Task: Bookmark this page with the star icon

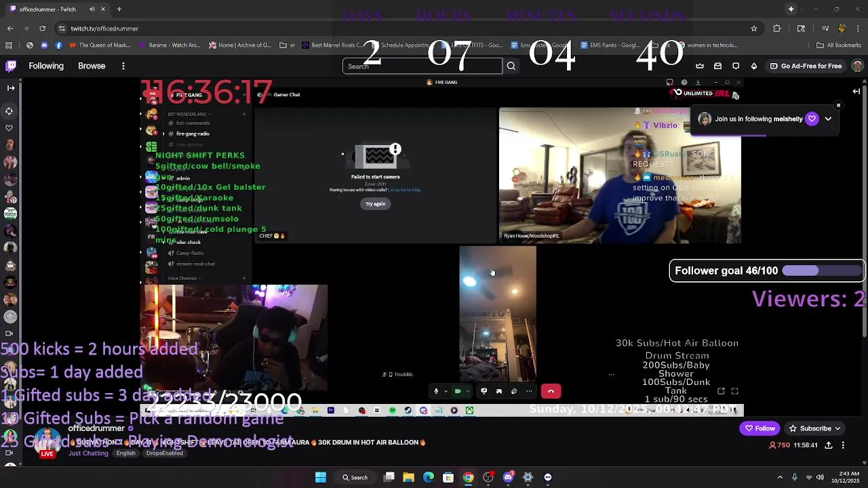Action: [753, 28]
